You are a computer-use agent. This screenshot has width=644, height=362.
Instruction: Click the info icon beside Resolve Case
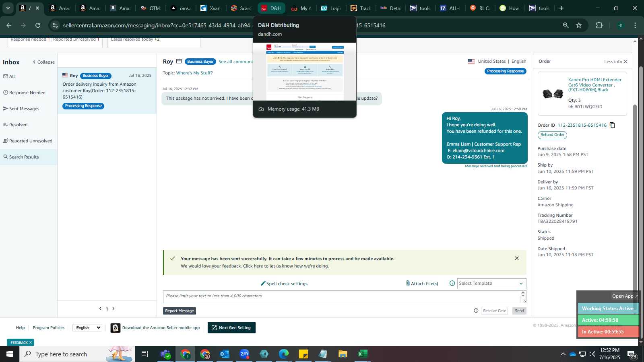(476, 311)
